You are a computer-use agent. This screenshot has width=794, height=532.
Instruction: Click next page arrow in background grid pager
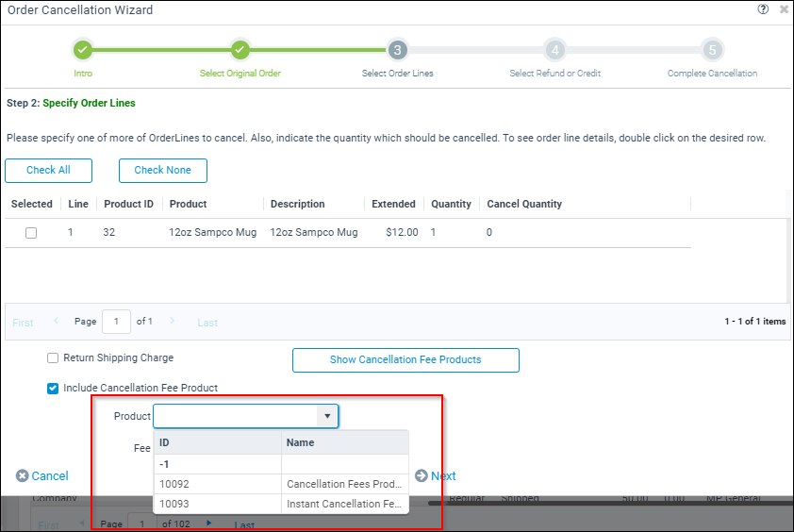[208, 523]
